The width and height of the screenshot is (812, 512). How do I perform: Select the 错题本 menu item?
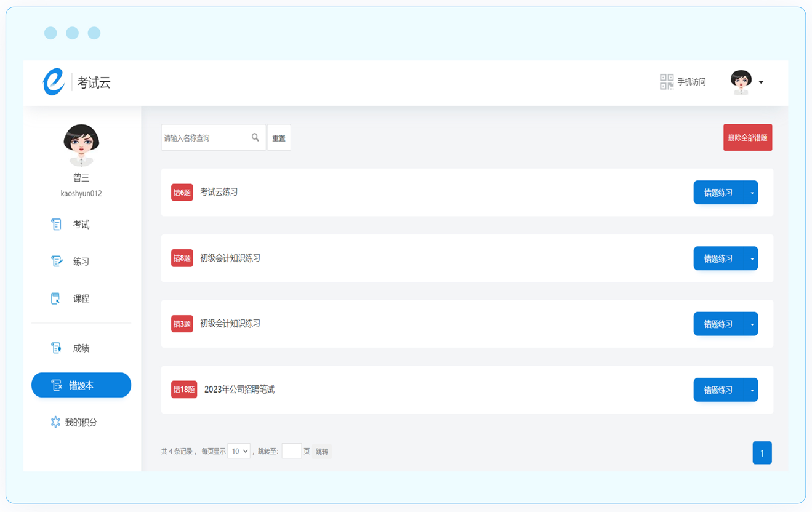click(81, 385)
